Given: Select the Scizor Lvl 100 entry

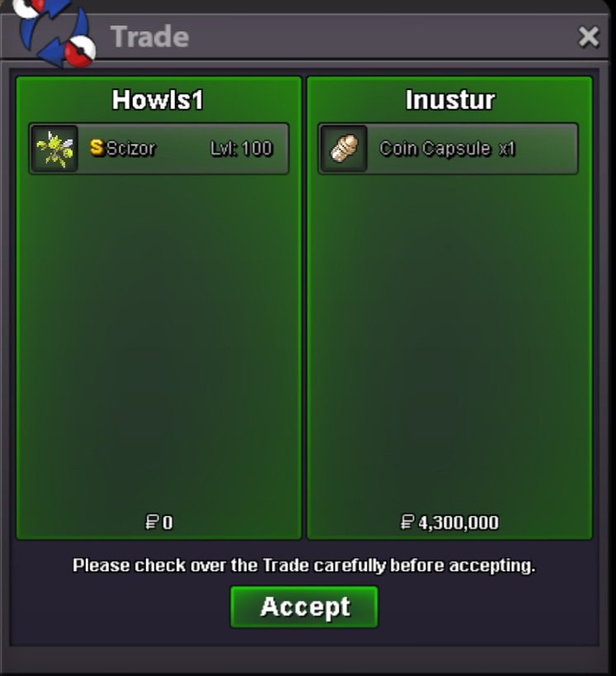Looking at the screenshot, I should tap(159, 149).
